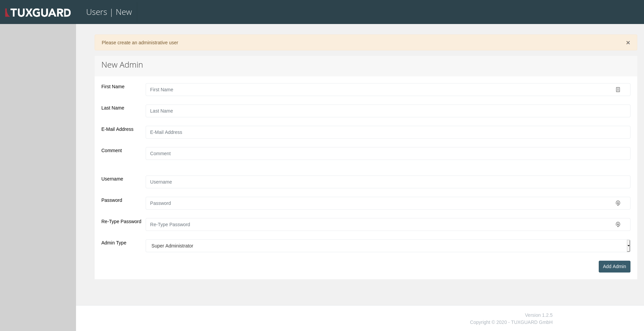Click the contact card icon in First Name field
Screen dimensions: 644x331
click(618, 90)
